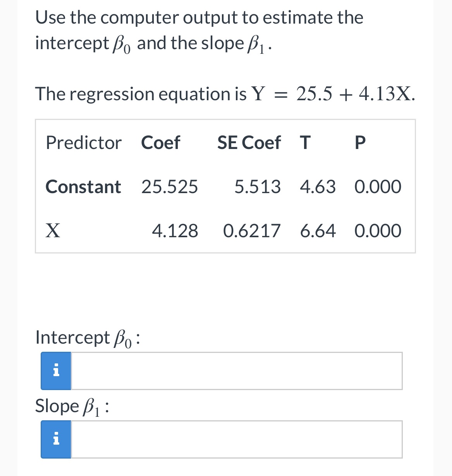Select the value 25.525 in the table
The height and width of the screenshot is (476, 452).
[169, 187]
